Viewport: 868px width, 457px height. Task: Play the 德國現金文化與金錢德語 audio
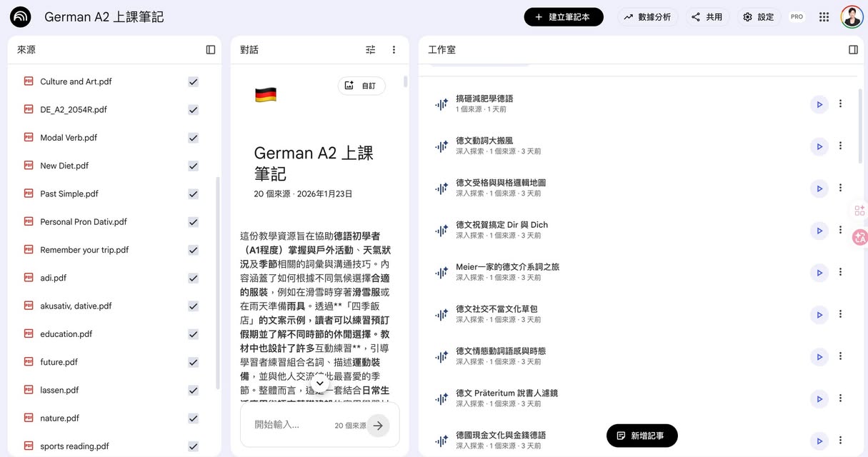click(x=819, y=441)
